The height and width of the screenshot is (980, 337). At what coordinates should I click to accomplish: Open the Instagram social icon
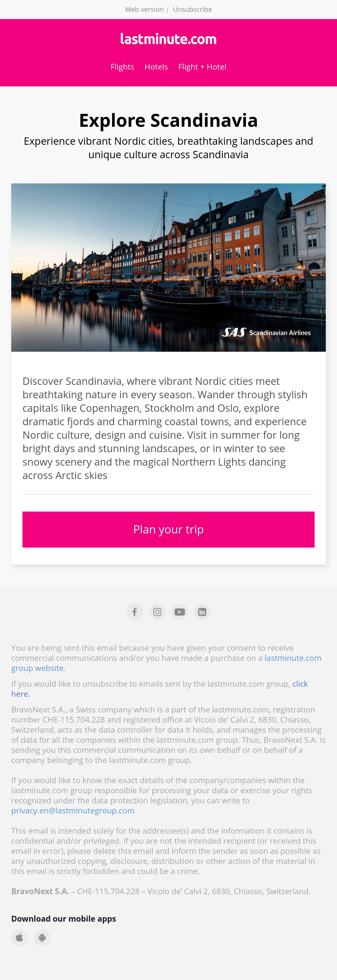pyautogui.click(x=157, y=612)
